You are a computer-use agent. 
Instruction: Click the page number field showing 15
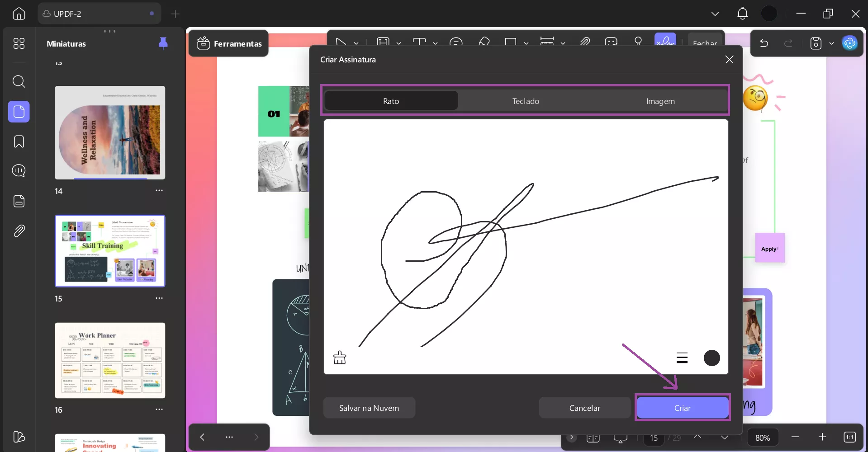(654, 438)
